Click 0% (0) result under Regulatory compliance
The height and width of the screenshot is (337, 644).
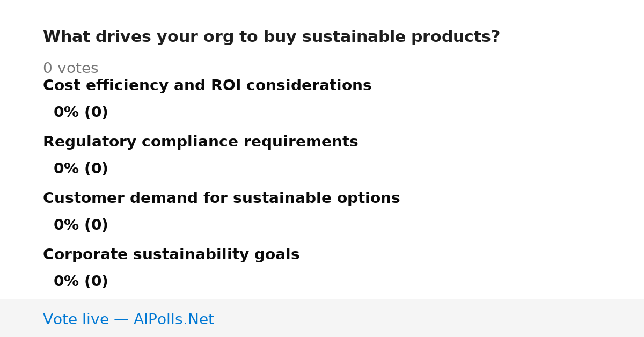tap(81, 169)
